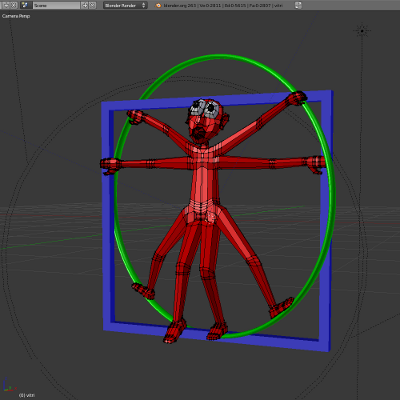Click the Camera Persp view label
The image size is (400, 400).
point(16,16)
